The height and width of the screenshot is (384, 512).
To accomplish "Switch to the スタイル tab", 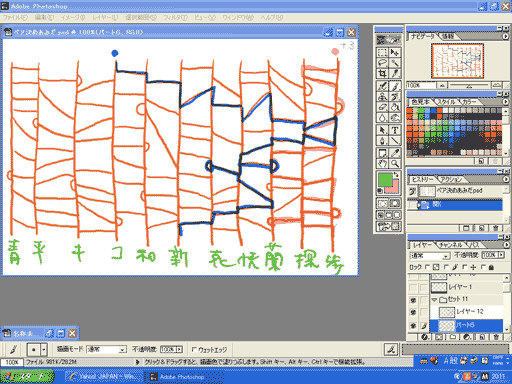I will [x=446, y=102].
